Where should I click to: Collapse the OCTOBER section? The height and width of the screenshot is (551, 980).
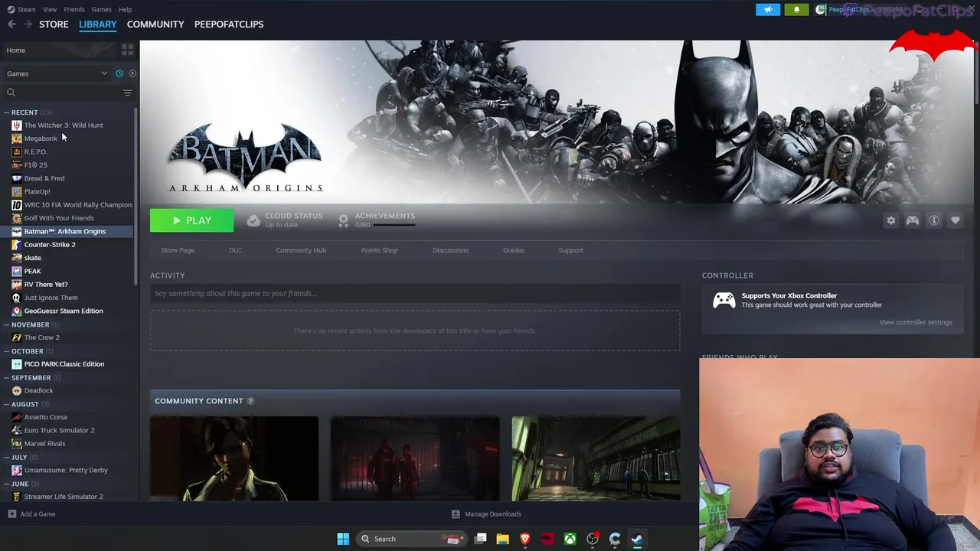pos(7,351)
